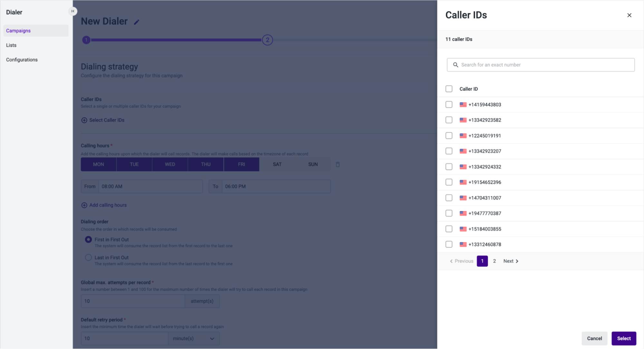
Task: Toggle WED calling day
Action: pos(170,164)
